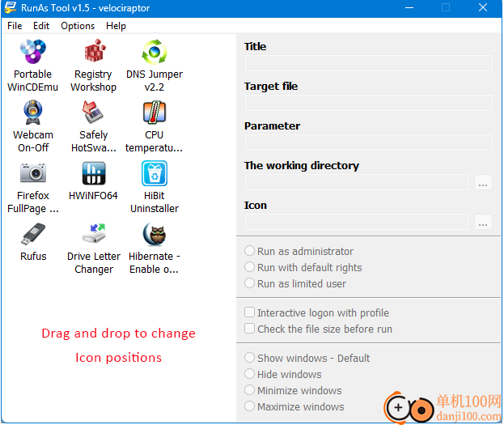Close the RunAs Tool window

pos(483,8)
